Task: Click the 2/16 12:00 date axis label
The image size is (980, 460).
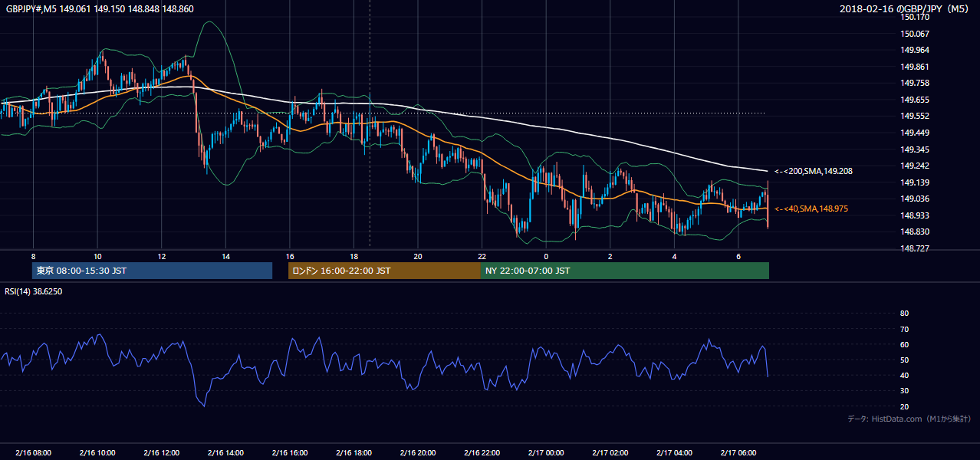Action: 161,452
